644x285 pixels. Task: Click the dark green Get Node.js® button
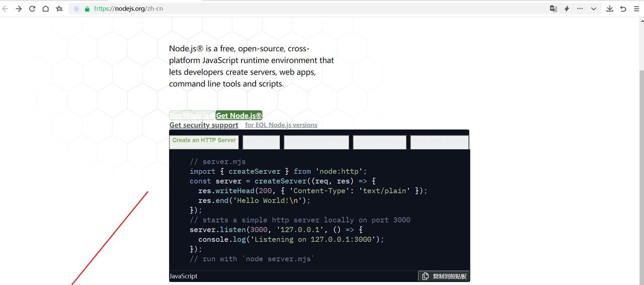[239, 116]
